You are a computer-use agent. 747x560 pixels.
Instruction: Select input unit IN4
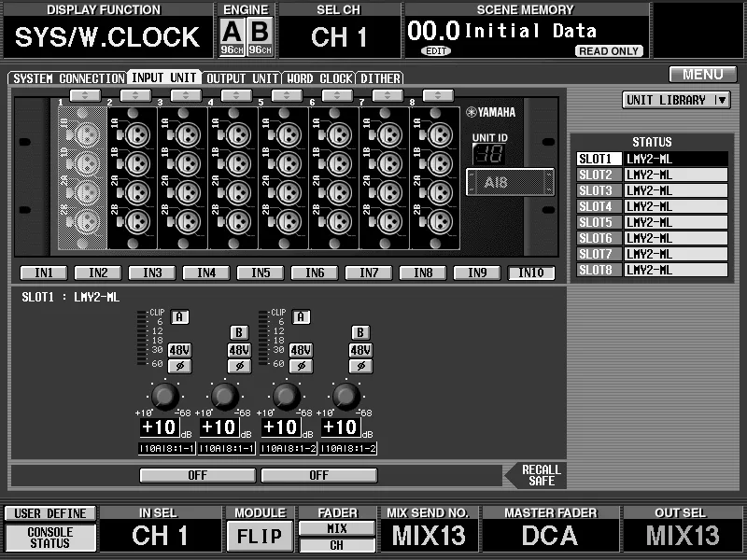(x=206, y=273)
